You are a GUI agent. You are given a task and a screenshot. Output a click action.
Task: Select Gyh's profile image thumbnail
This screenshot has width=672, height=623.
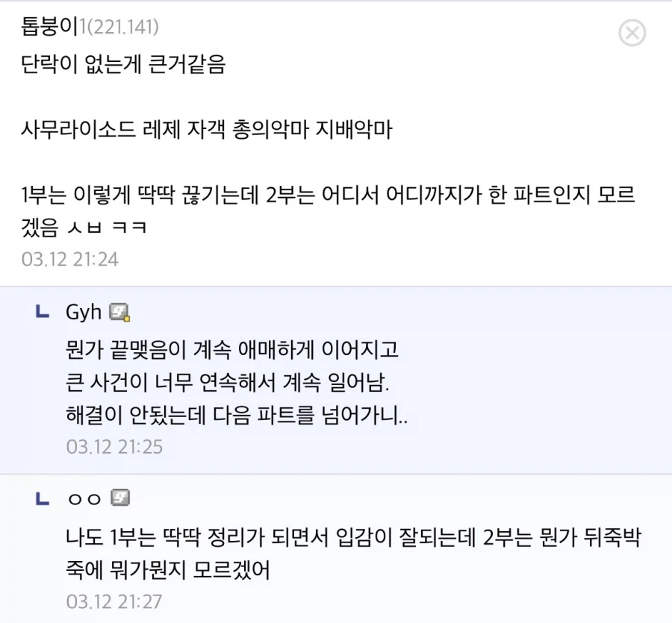pos(119,312)
